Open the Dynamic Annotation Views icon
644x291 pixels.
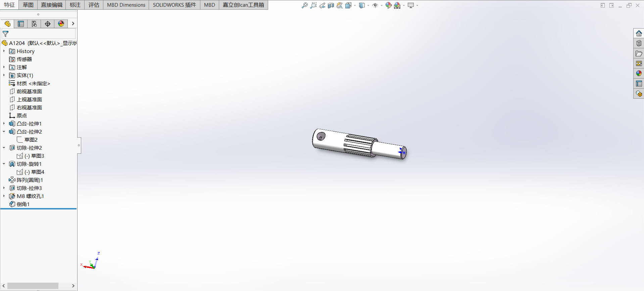pyautogui.click(x=340, y=5)
